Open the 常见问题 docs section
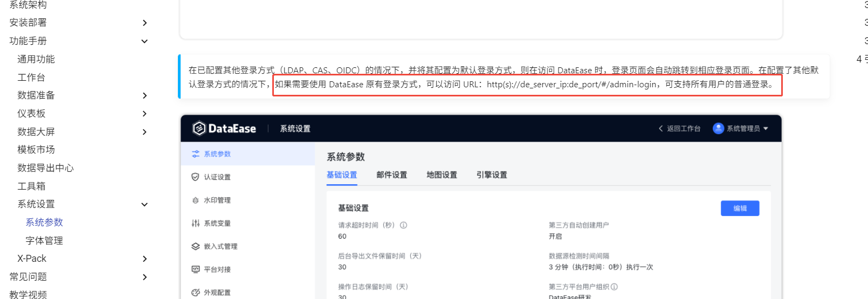Screen dimensions: 868x299 [28, 277]
